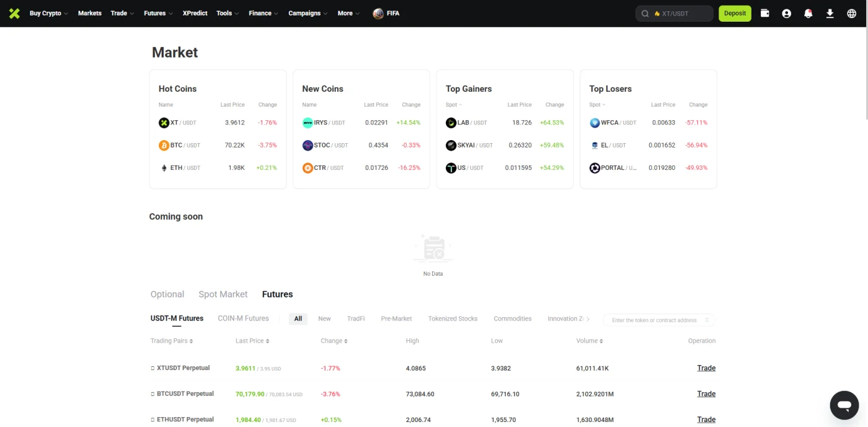Click the XT/USDT header search field
This screenshot has width=868, height=427.
tap(675, 14)
